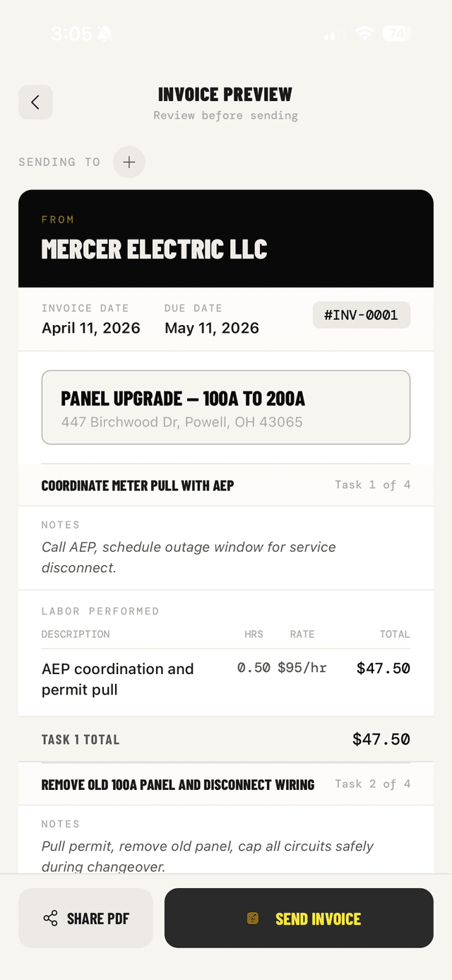
Task: Open the #INV-0001 invoice number badge
Action: click(361, 314)
